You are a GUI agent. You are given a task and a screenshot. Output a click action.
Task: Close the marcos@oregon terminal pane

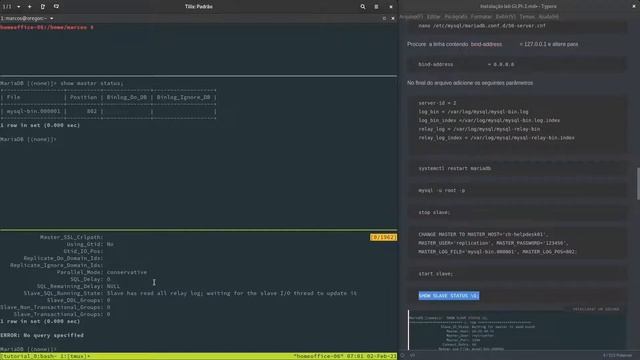pos(393,18)
